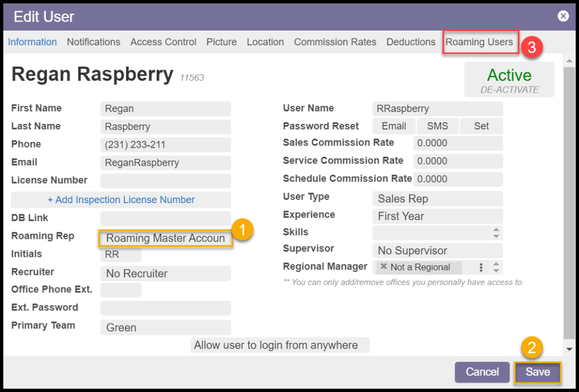
Task: Remove the 'Not a Regional' tag
Action: (x=384, y=267)
